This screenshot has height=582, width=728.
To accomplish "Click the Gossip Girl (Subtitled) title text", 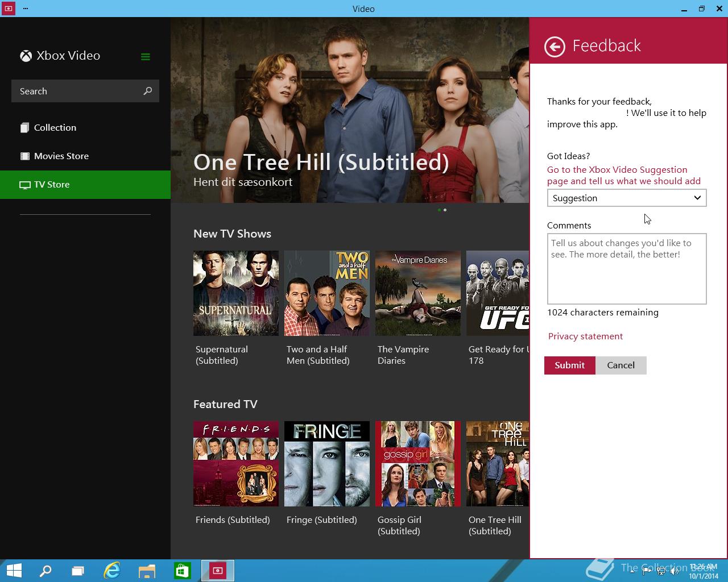I will click(399, 526).
